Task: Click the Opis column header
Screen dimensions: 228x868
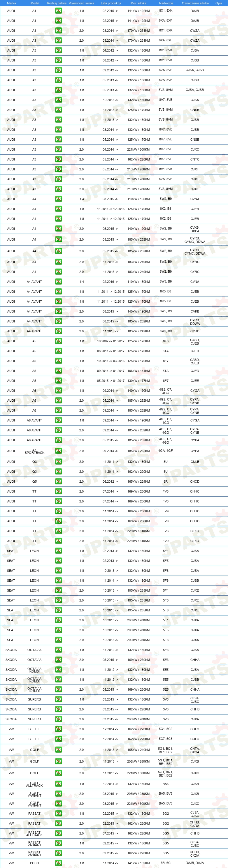Action: (219, 3)
